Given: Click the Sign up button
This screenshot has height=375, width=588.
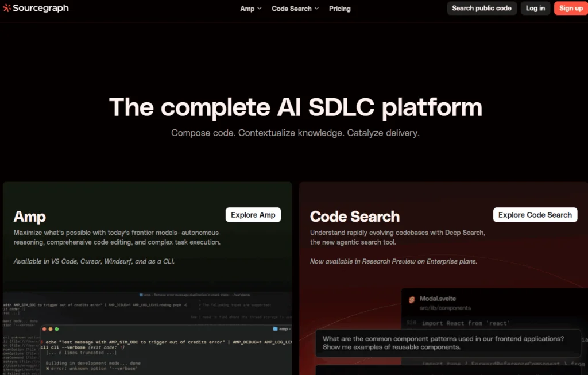Looking at the screenshot, I should [x=571, y=8].
